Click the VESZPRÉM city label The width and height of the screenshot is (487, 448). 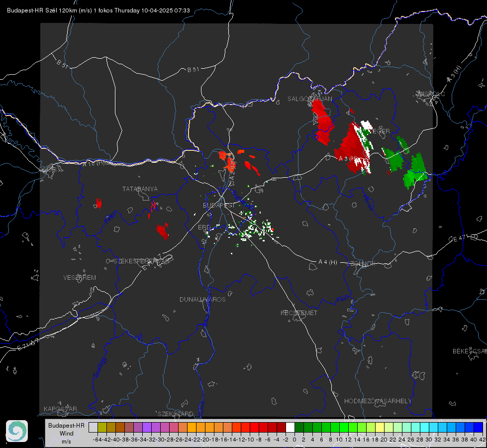point(80,277)
